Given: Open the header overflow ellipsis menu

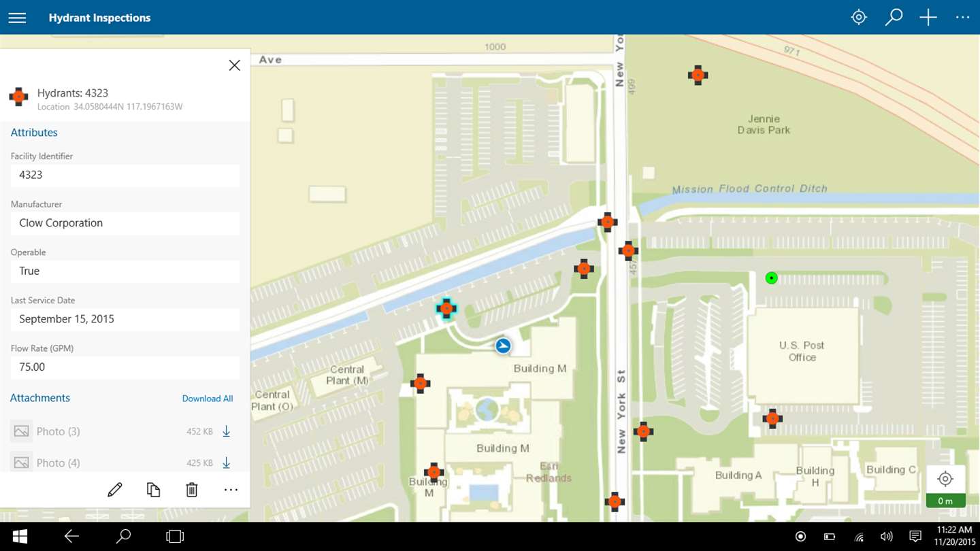Looking at the screenshot, I should click(962, 18).
